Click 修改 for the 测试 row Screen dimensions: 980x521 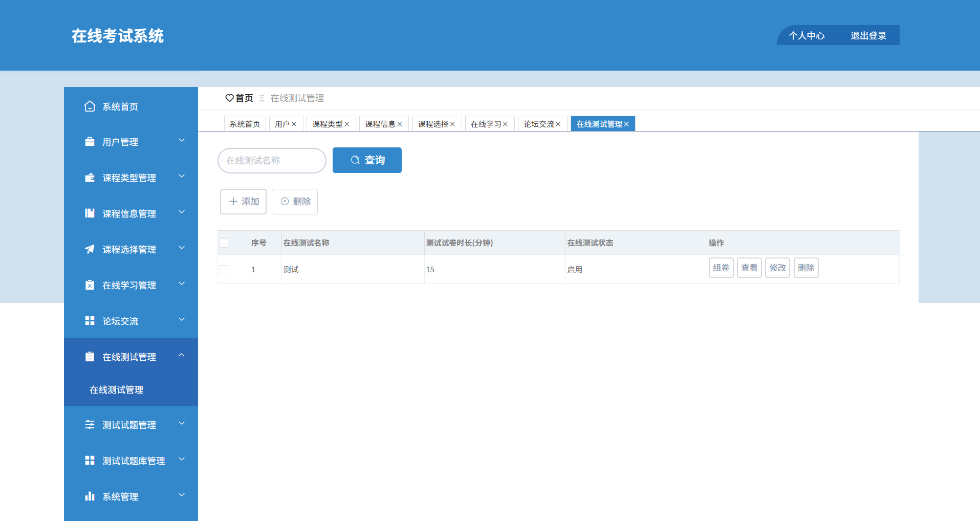777,268
